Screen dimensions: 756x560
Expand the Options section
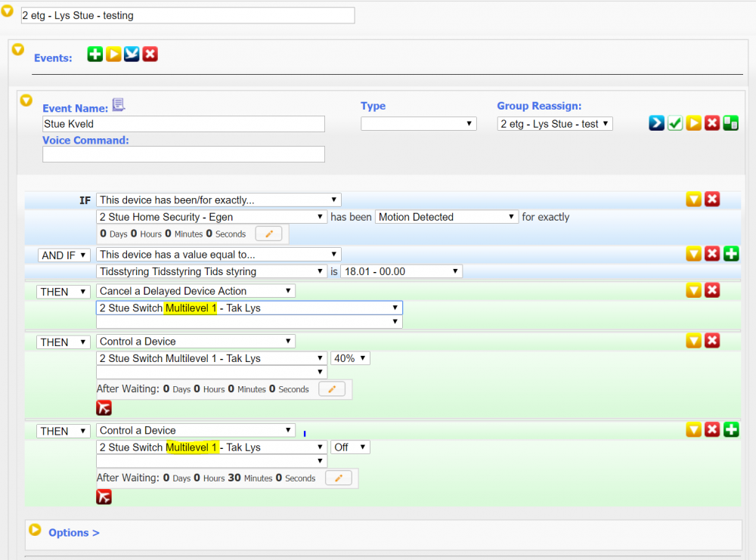point(35,530)
